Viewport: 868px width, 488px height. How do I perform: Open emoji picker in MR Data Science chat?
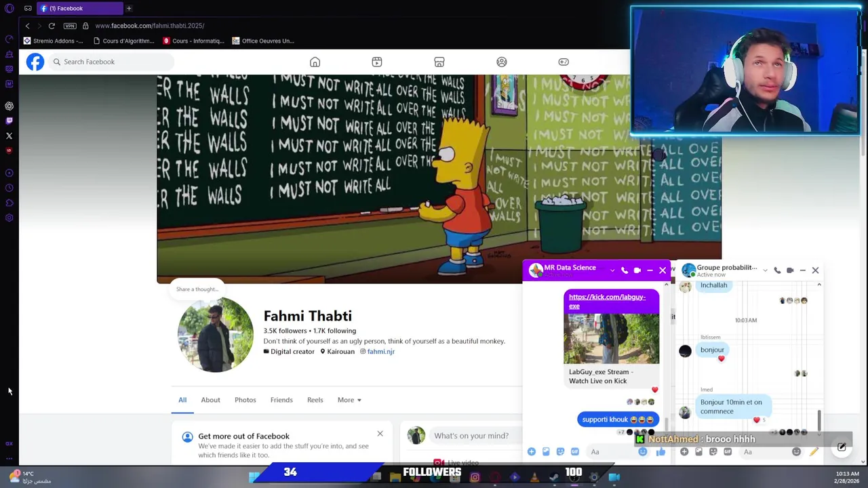[x=643, y=451]
